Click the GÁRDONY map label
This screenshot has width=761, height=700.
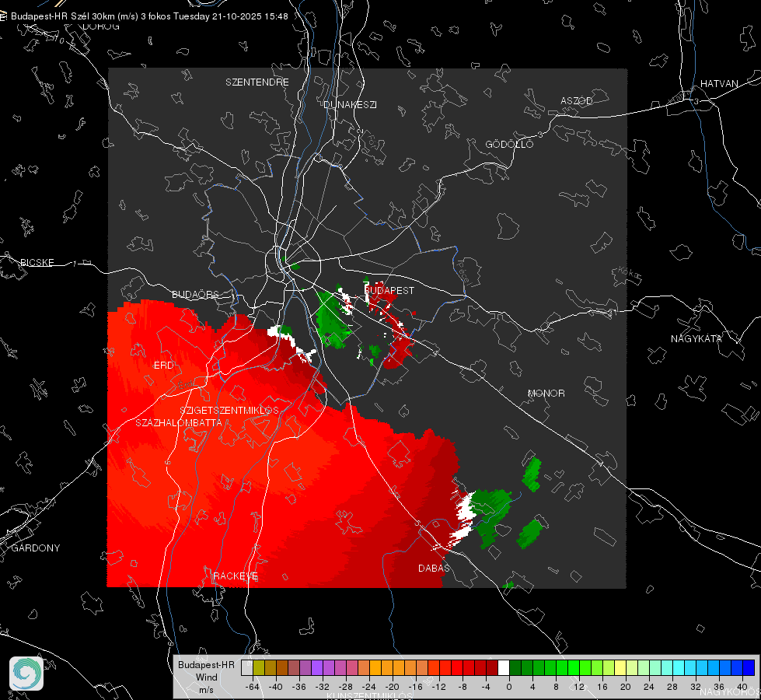pyautogui.click(x=36, y=548)
